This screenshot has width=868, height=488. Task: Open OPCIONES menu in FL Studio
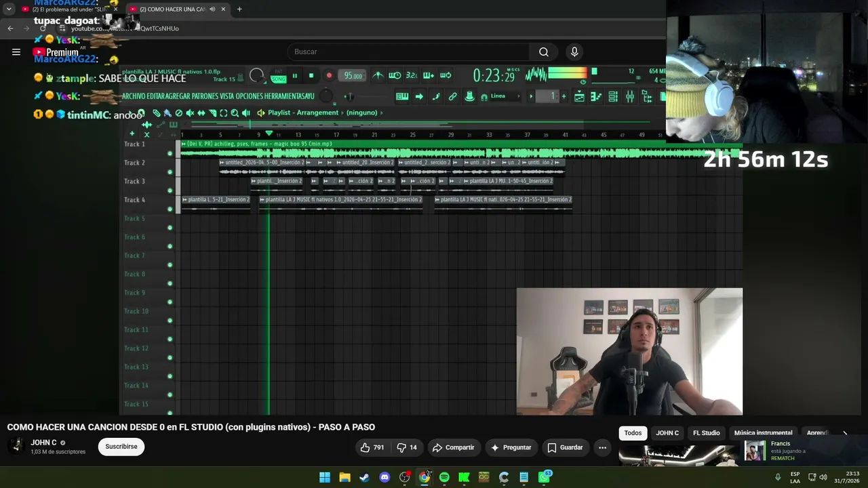251,96
